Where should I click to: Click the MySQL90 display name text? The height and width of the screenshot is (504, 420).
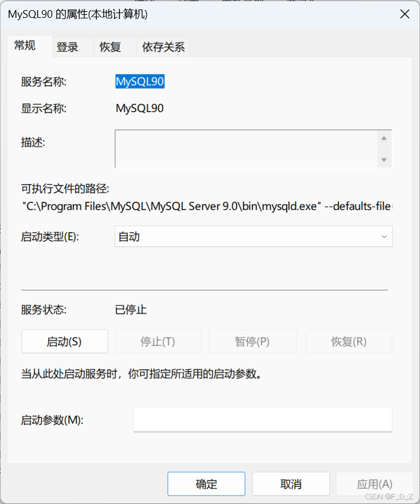140,108
